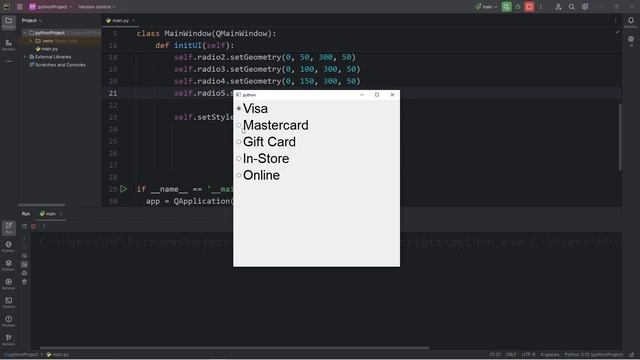
Task: Collapse the pythonProject root tree node
Action: coord(25,33)
